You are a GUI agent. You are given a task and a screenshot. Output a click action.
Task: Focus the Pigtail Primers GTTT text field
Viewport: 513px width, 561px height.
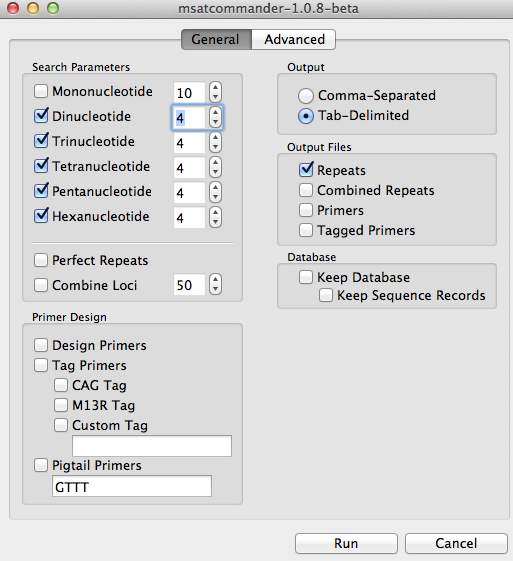132,486
